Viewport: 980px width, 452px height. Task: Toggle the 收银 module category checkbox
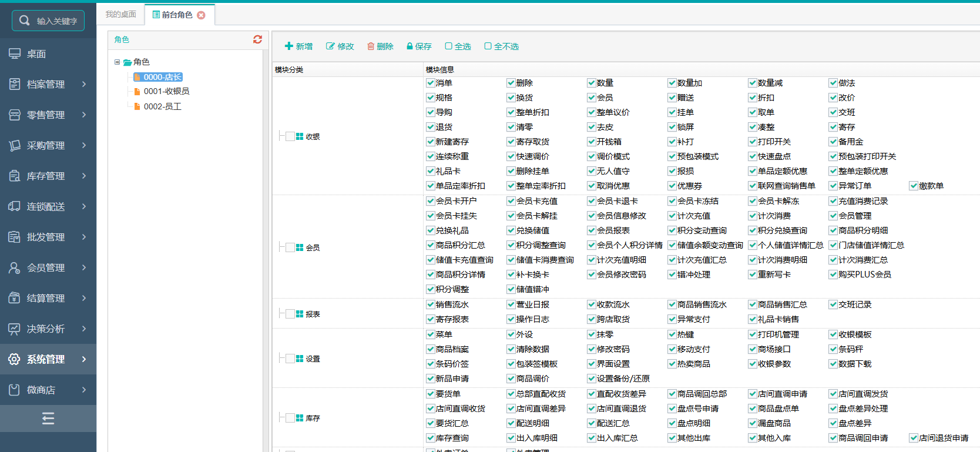pyautogui.click(x=290, y=136)
